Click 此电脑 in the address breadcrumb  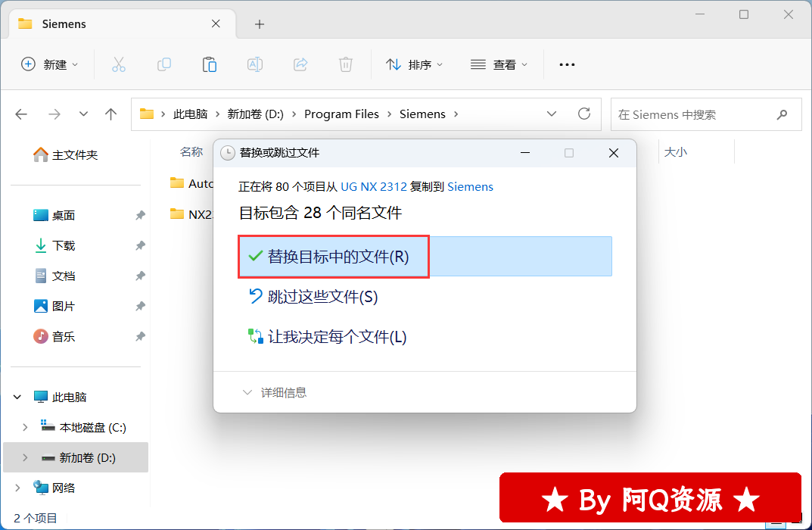190,114
